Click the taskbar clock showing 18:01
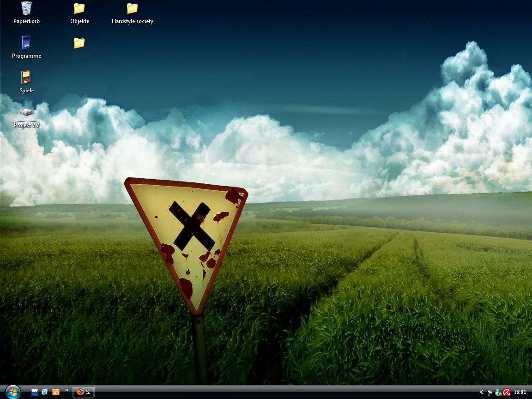The image size is (532, 399). pos(520,393)
